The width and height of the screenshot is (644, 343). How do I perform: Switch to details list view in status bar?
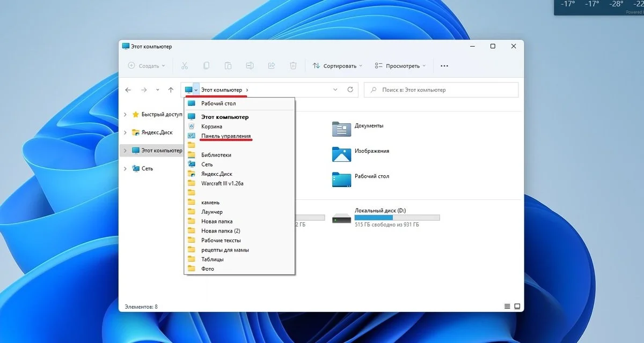tap(507, 307)
